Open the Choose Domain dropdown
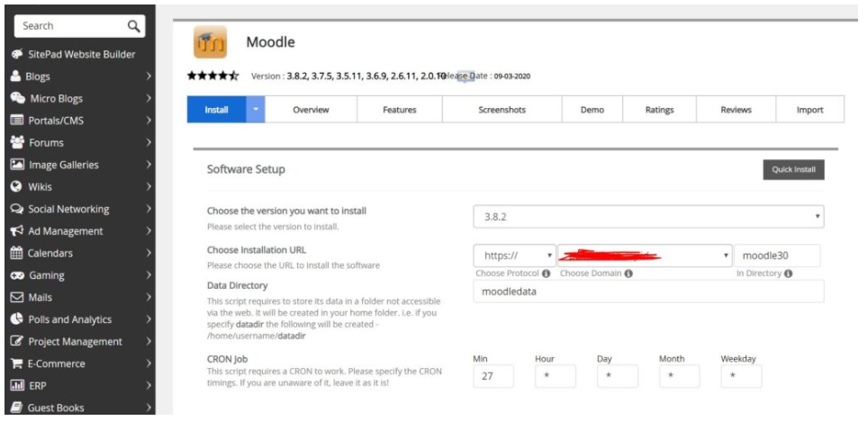This screenshot has width=868, height=421. (645, 255)
